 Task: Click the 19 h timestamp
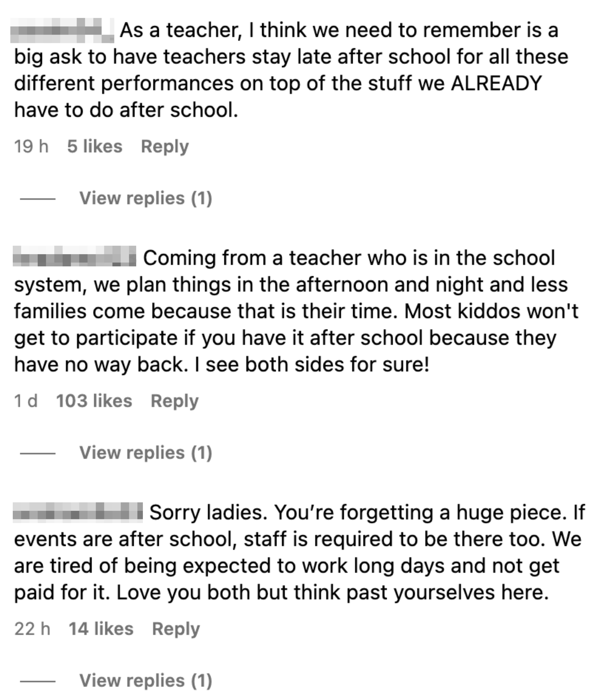pos(32,146)
